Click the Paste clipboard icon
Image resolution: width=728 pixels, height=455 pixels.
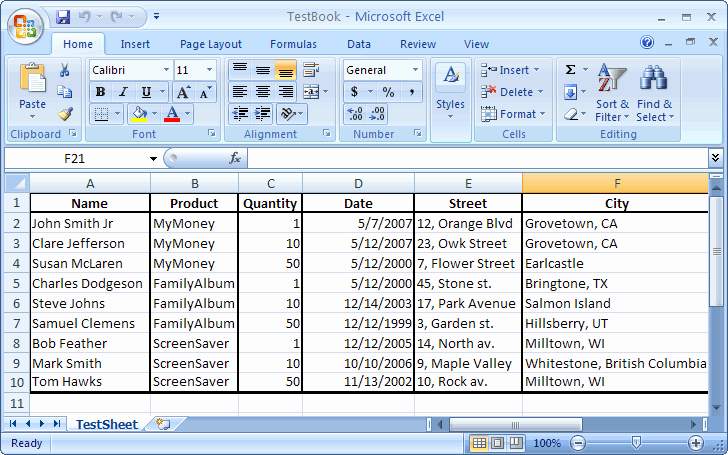(32, 78)
